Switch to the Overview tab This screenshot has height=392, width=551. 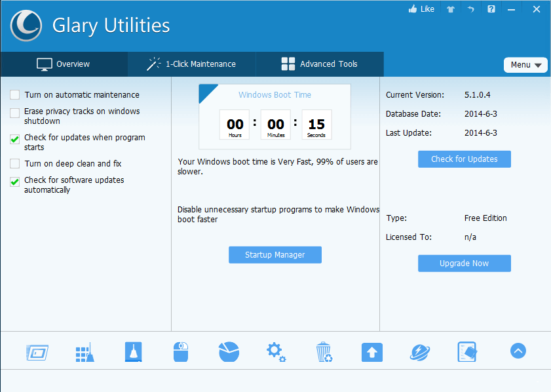coord(64,64)
